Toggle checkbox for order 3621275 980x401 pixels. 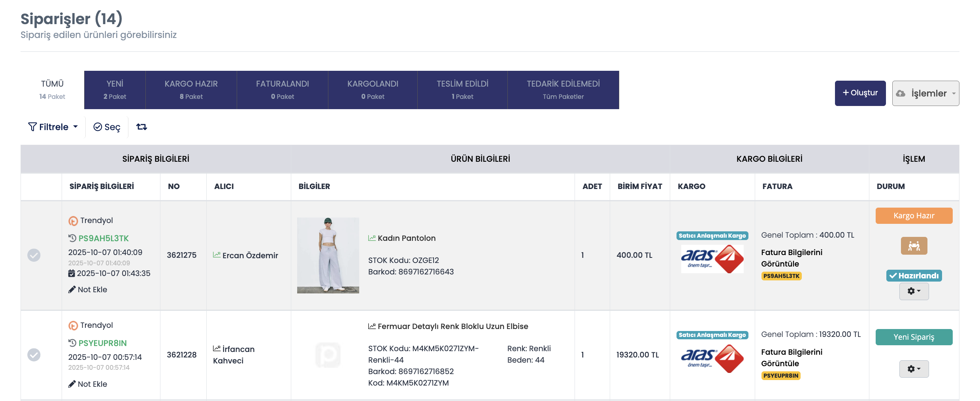34,255
